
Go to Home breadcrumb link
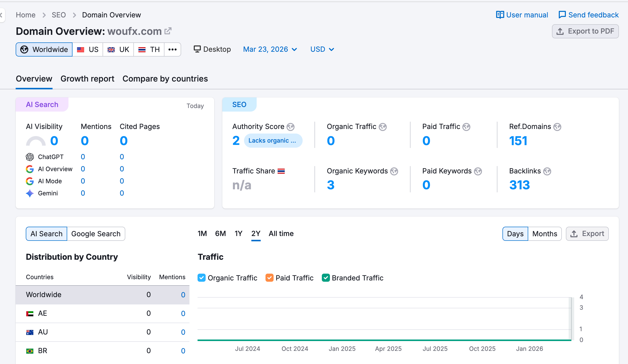[x=26, y=15]
